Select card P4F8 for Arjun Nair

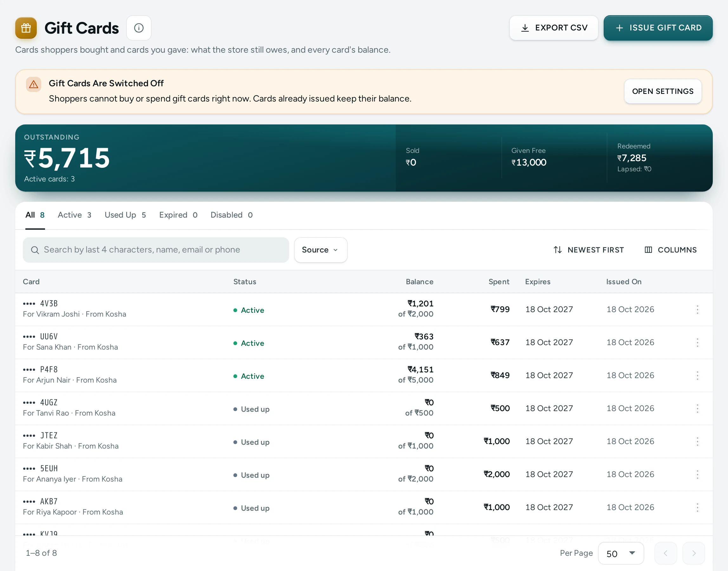click(364, 375)
